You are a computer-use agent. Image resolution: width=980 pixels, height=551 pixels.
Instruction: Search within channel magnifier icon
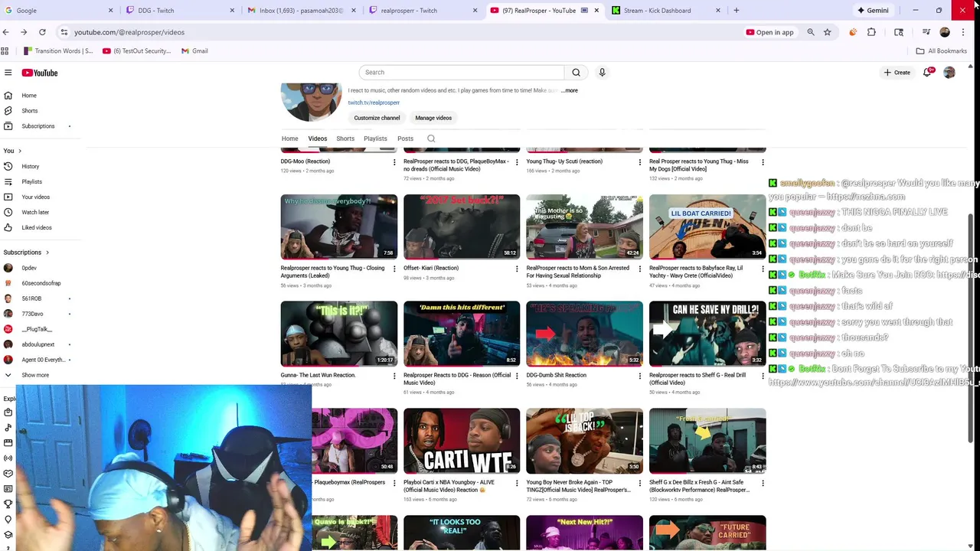(431, 139)
